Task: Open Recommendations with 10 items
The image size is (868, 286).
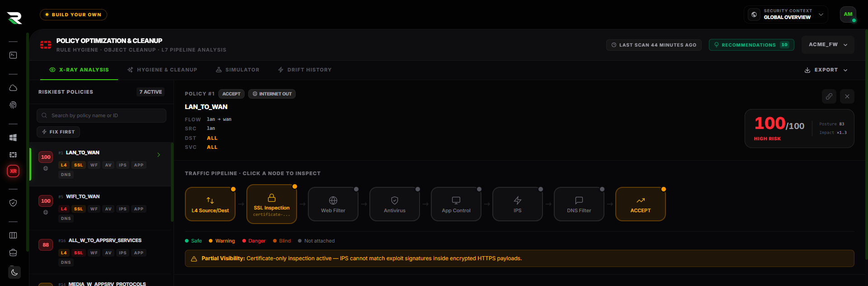Action: click(751, 45)
